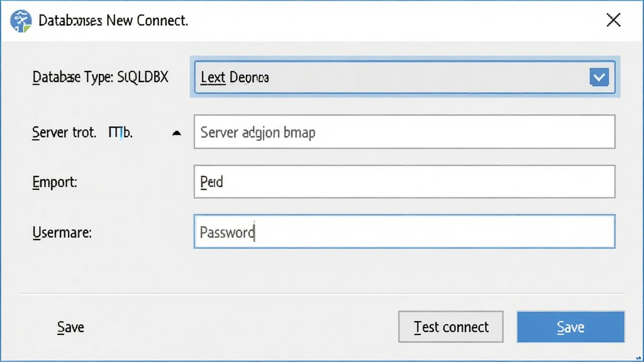
Task: Focus the Emport field containing Peid
Action: pos(404,182)
